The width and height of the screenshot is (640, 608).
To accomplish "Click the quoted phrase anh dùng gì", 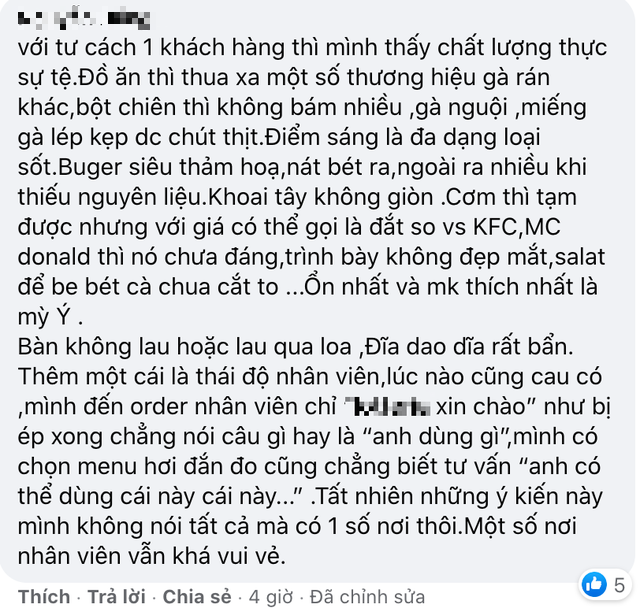I will pos(436,437).
